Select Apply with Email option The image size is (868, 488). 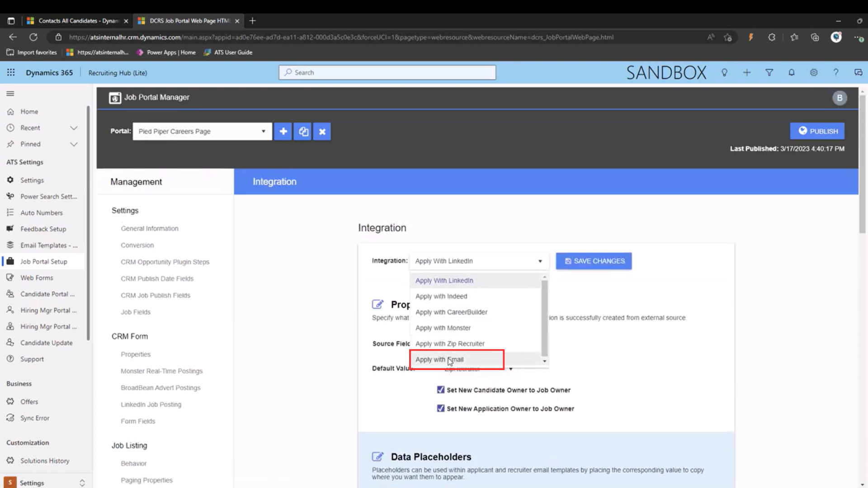(476, 360)
